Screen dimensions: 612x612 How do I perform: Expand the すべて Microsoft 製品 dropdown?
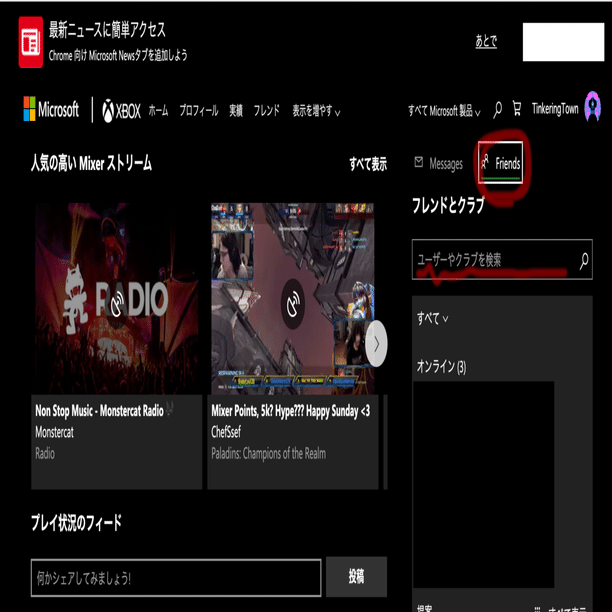pos(444,111)
